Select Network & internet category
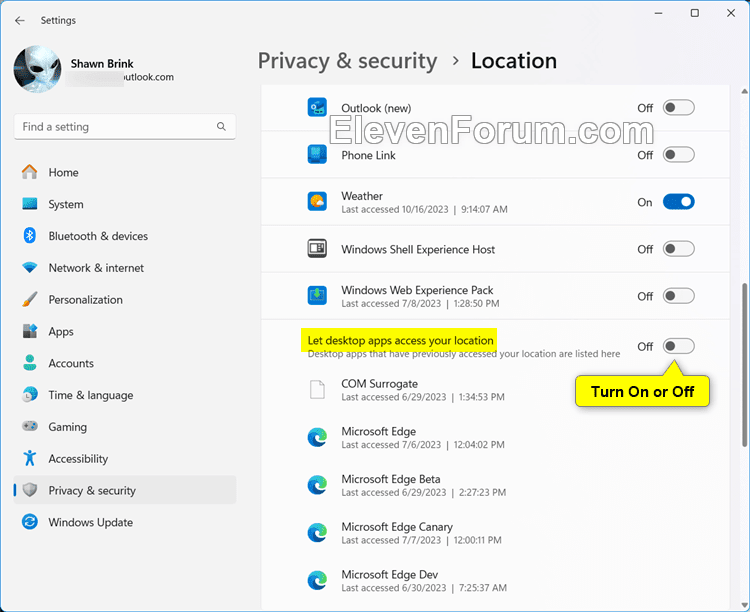This screenshot has height=612, width=750. pyautogui.click(x=96, y=268)
